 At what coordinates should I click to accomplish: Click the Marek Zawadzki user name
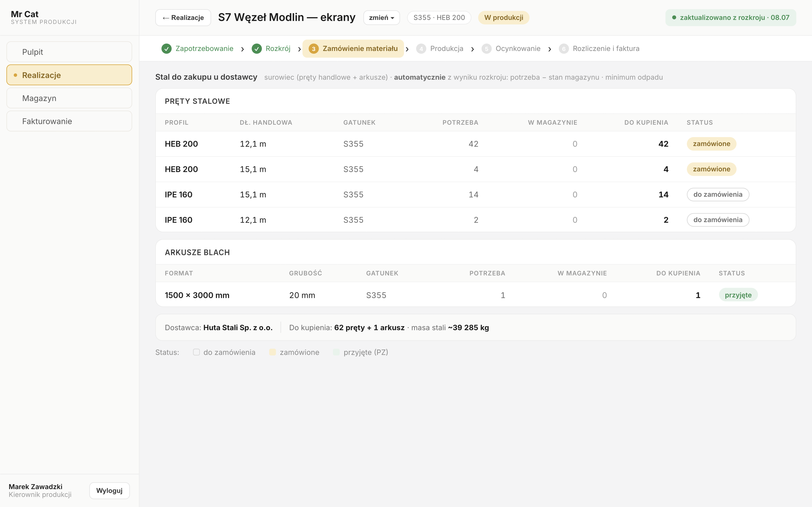36,486
